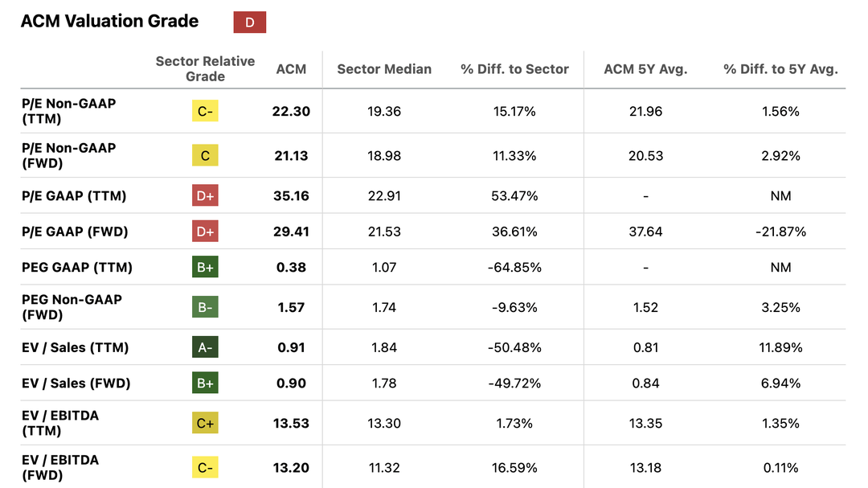Click the Sector Relative Grade column header
This screenshot has width=868, height=488.
point(205,68)
